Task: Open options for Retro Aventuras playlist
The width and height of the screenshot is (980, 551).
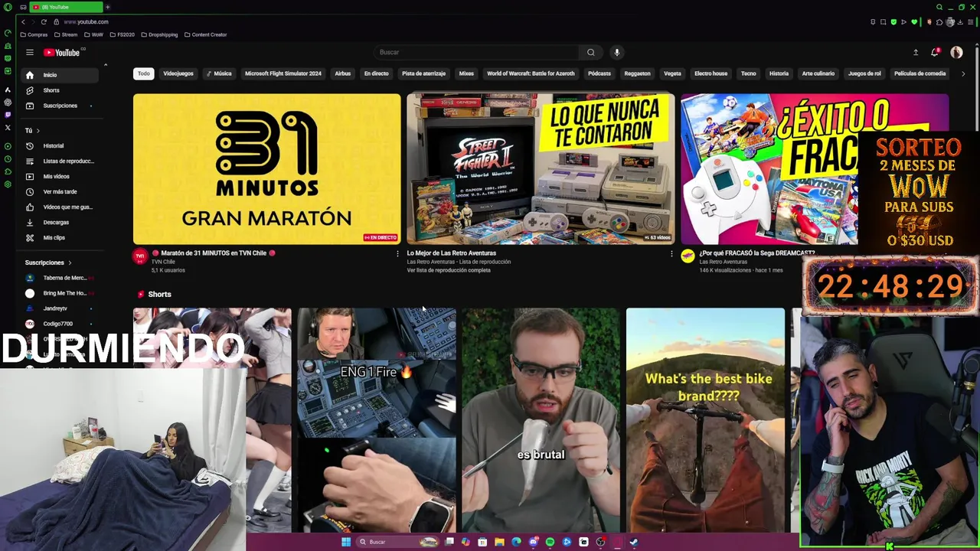Action: pos(671,253)
